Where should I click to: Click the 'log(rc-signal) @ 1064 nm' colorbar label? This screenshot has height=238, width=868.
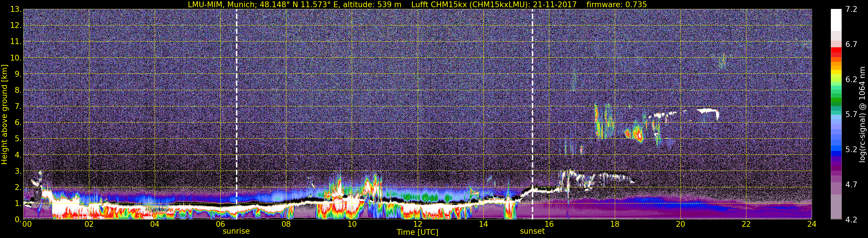pyautogui.click(x=863, y=115)
